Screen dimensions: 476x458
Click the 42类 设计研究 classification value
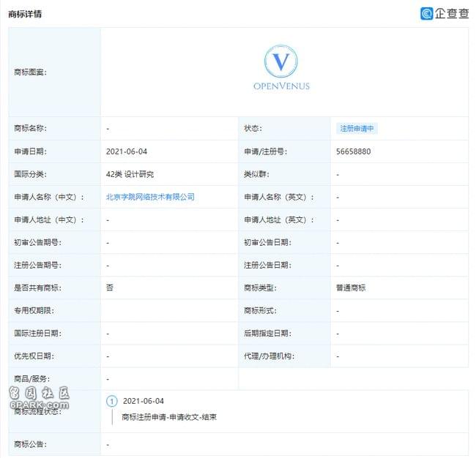tap(130, 174)
